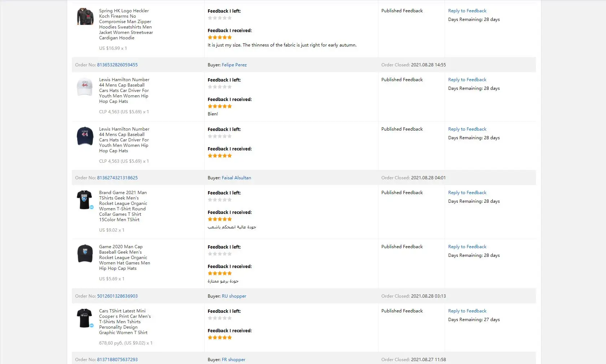
Task: Click the navy Lewis Hamilton 44 cap image
Action: [85, 136]
